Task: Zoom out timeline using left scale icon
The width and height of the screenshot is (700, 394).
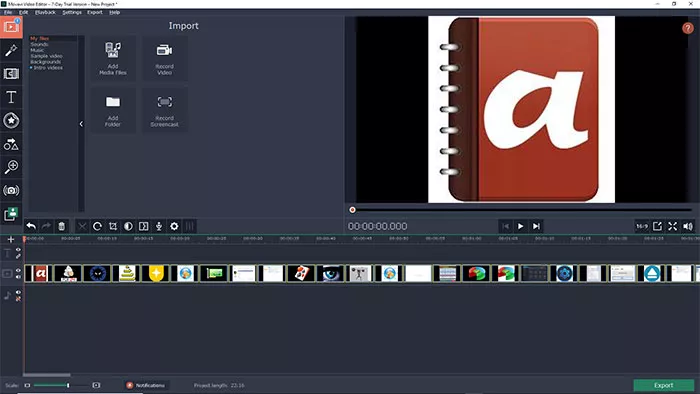Action: (x=27, y=385)
